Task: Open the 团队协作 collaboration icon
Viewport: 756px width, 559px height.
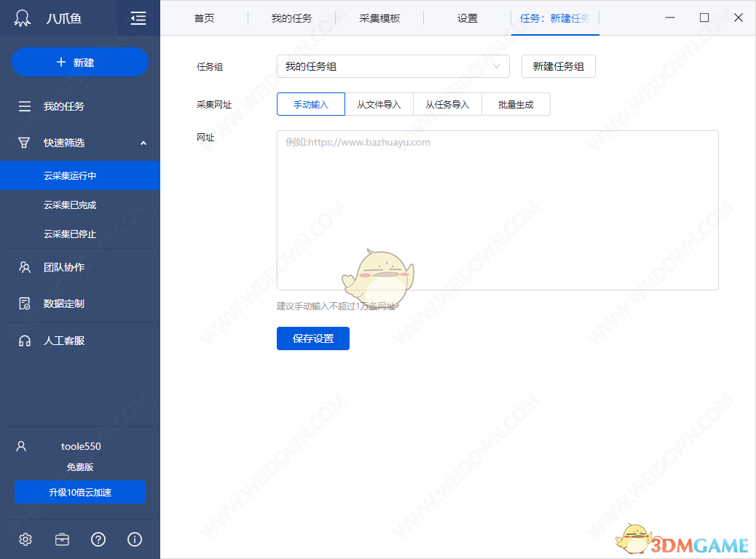Action: 25,267
